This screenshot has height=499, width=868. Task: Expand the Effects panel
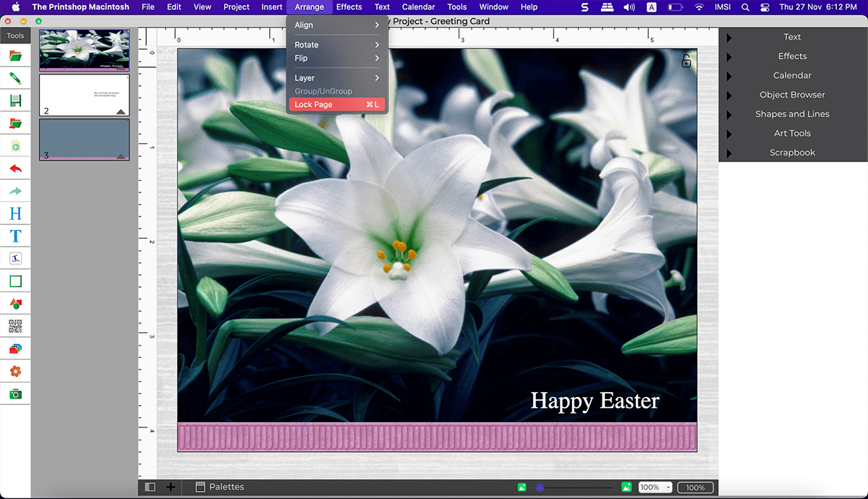click(x=792, y=56)
